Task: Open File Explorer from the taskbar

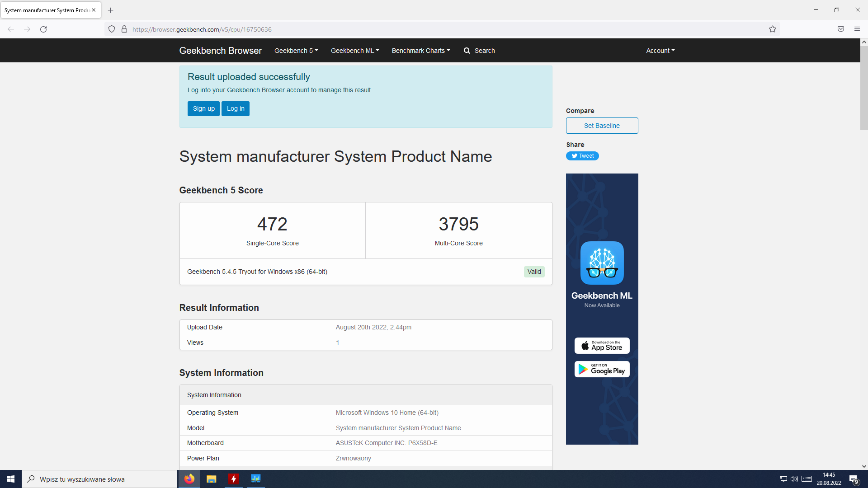Action: point(212,479)
